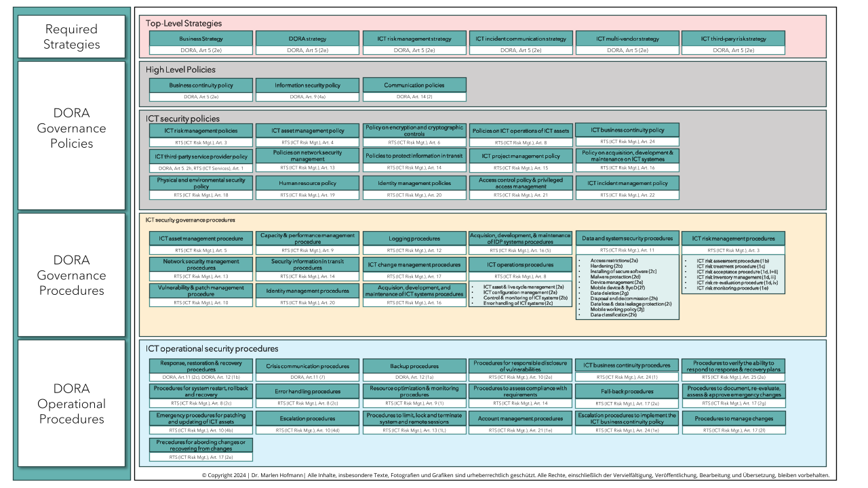Click the DORA, Art. 9 (4a) reference
868x488 pixels.
click(307, 97)
